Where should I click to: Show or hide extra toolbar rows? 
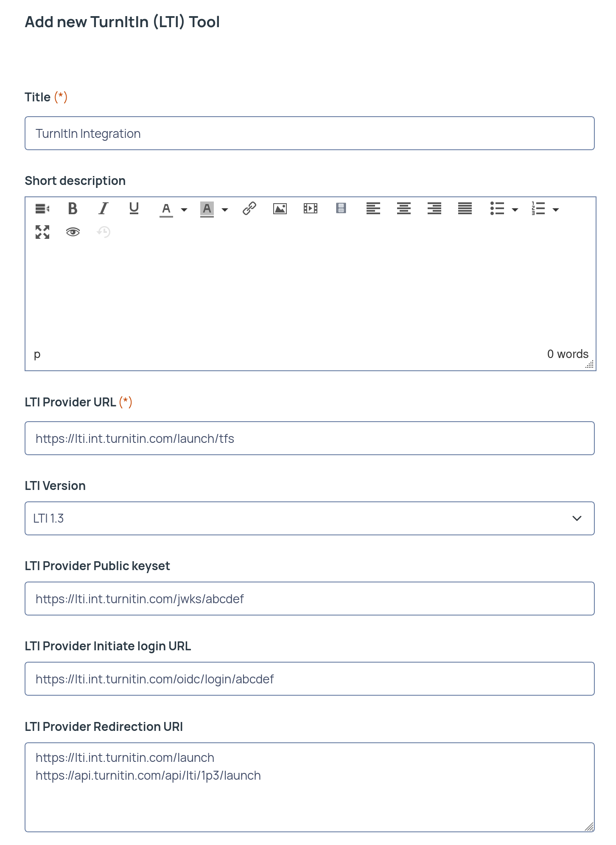42,208
